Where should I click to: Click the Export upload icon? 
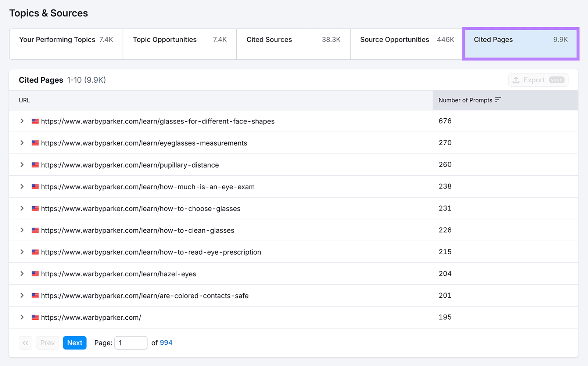516,80
